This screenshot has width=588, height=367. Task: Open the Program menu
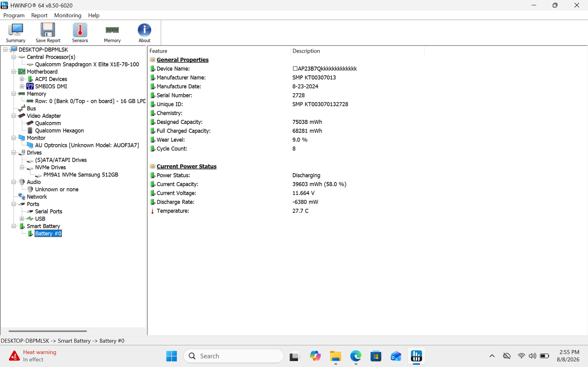(x=14, y=15)
